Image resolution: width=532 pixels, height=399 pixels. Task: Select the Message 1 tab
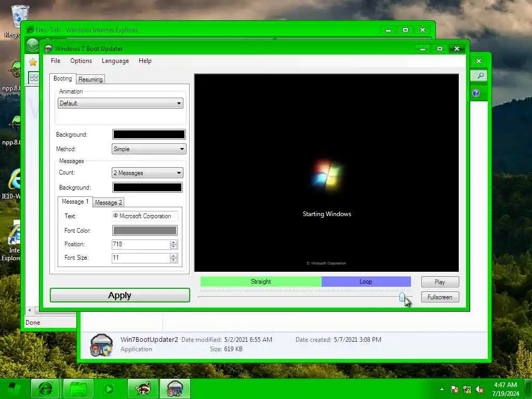click(75, 202)
